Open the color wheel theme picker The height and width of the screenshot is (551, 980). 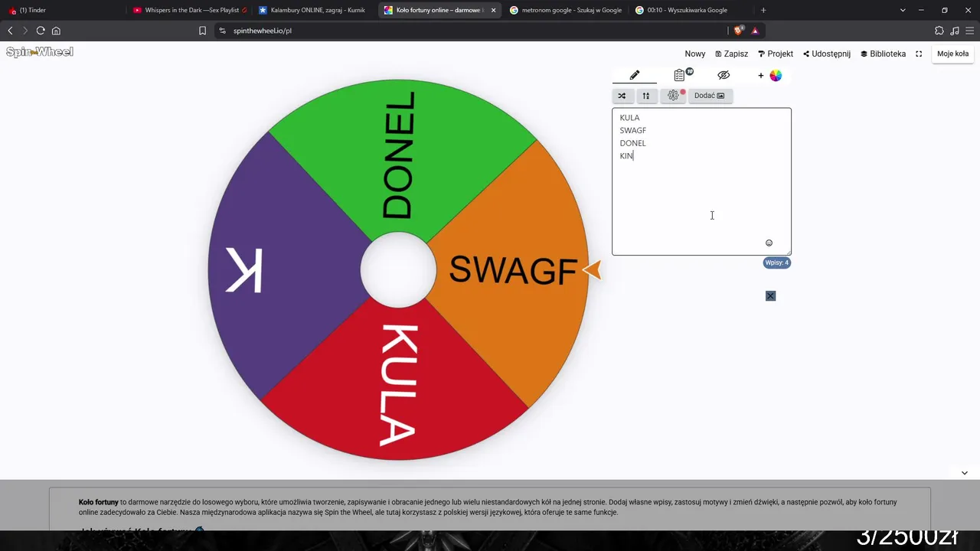(776, 76)
